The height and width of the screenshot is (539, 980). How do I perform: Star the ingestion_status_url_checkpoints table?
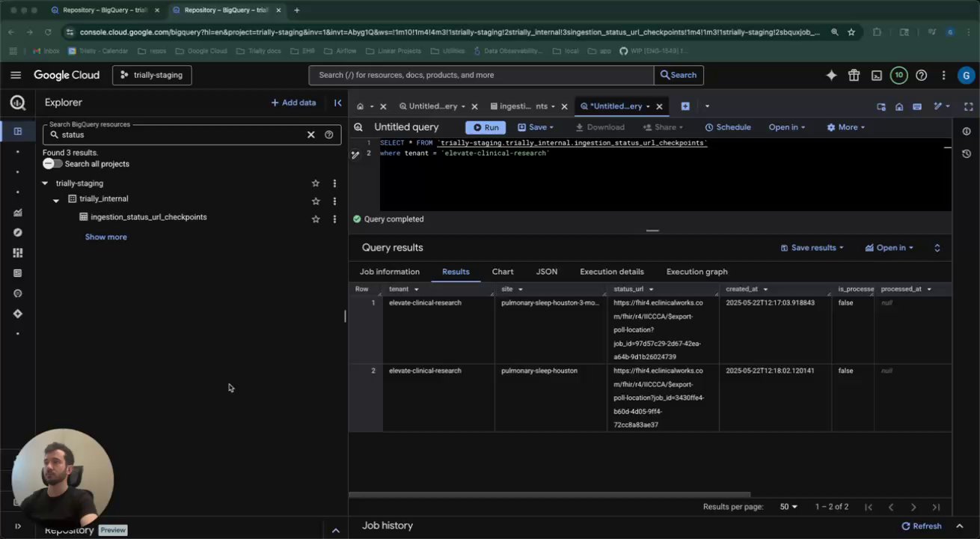316,219
